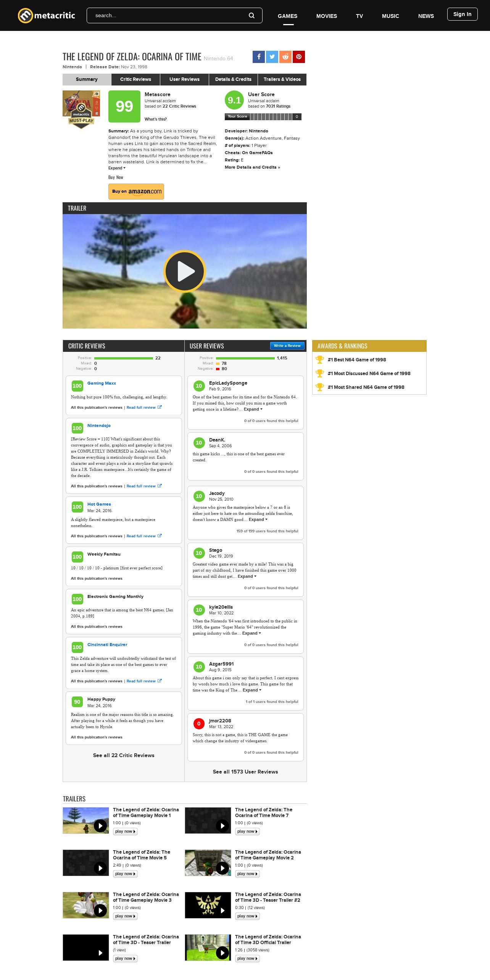This screenshot has width=490, height=980.
Task: Expand Stego's review
Action: [247, 576]
